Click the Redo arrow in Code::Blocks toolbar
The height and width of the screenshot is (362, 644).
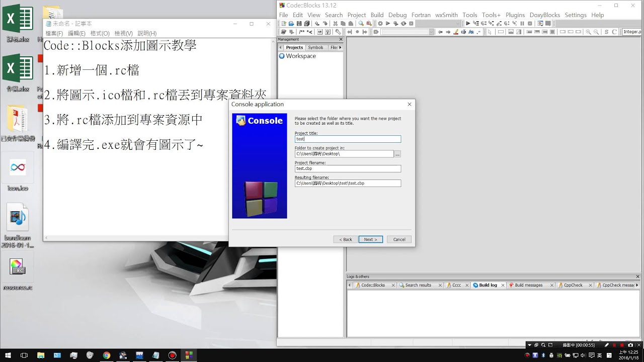tap(325, 23)
